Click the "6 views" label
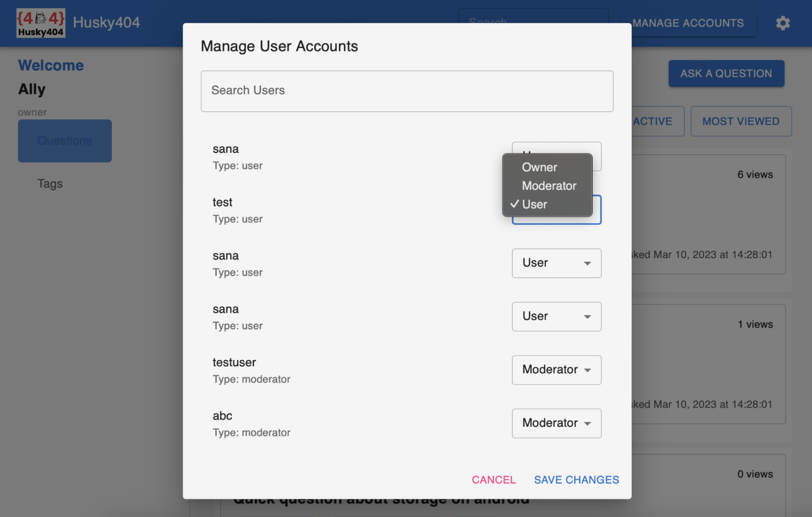This screenshot has height=517, width=812. (x=755, y=175)
